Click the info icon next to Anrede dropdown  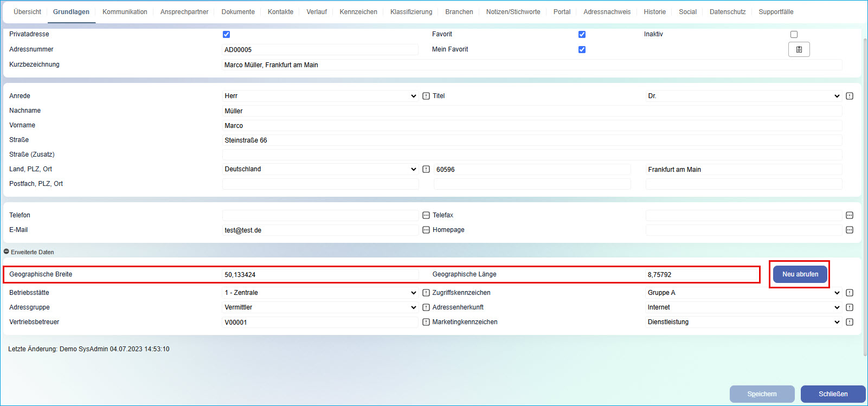coord(426,96)
